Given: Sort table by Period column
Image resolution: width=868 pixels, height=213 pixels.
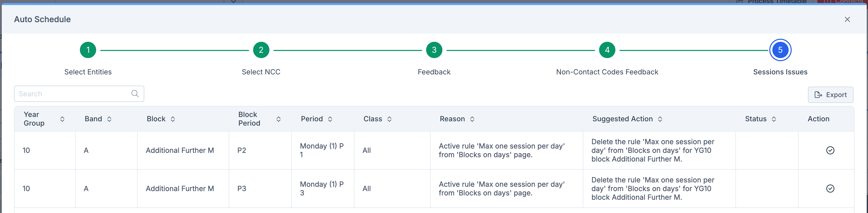Looking at the screenshot, I should click(x=330, y=119).
